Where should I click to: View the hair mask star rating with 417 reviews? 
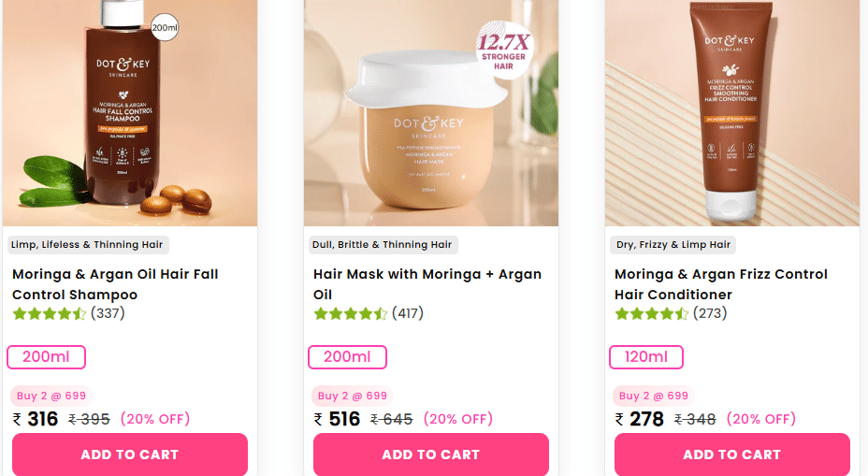point(369,314)
